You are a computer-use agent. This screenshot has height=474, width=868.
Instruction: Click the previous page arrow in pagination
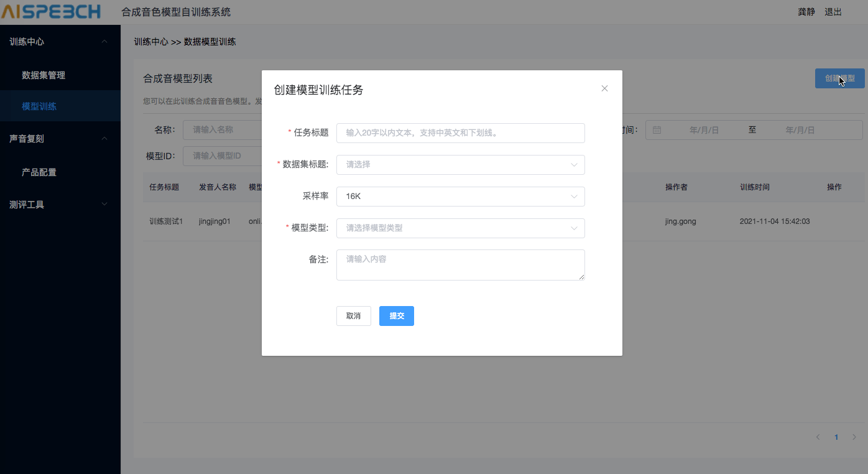(818, 437)
